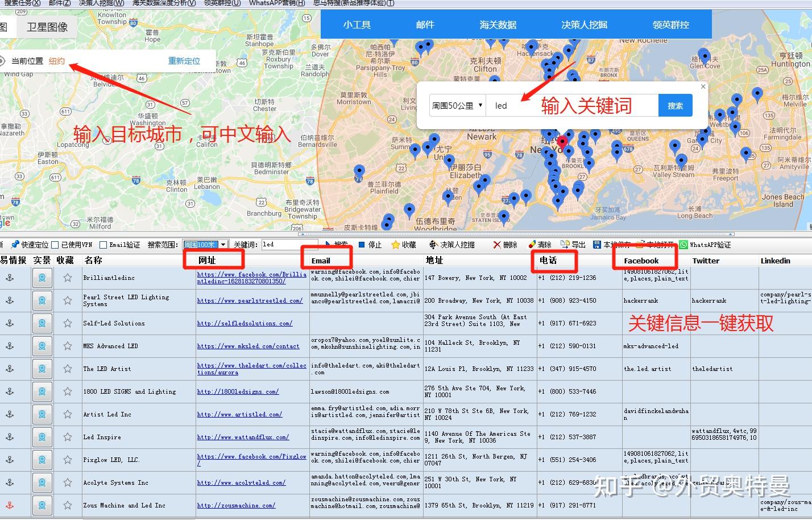Select the Facebook cell mks-advanced-led
This screenshot has width=812, height=520.
pos(656,346)
